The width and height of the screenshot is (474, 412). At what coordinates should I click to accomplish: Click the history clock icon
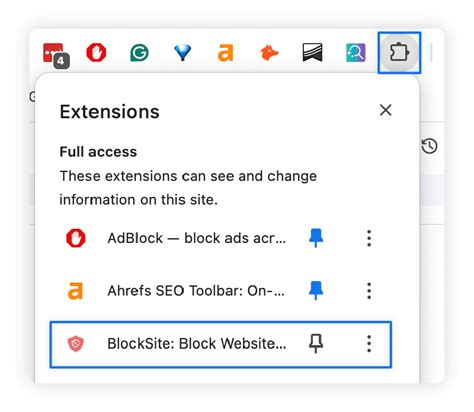point(429,146)
